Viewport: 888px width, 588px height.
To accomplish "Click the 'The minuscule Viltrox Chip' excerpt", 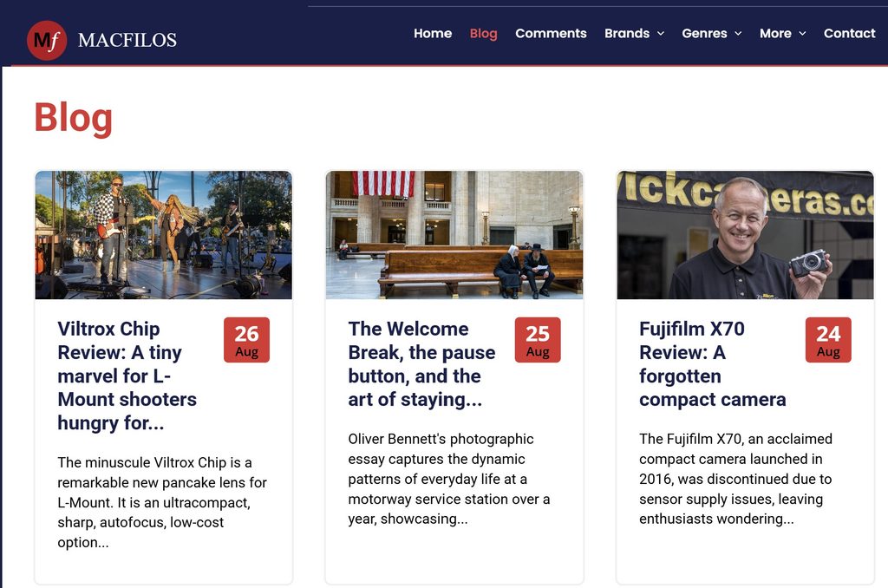I will (162, 502).
